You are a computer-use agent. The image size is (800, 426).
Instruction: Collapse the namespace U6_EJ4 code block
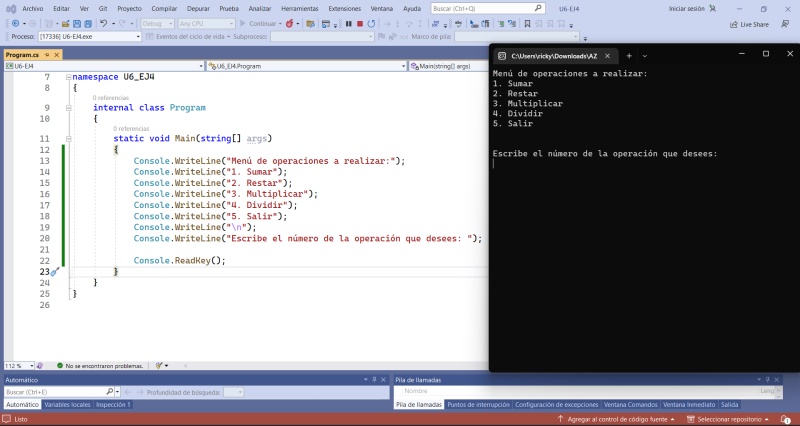[67, 77]
